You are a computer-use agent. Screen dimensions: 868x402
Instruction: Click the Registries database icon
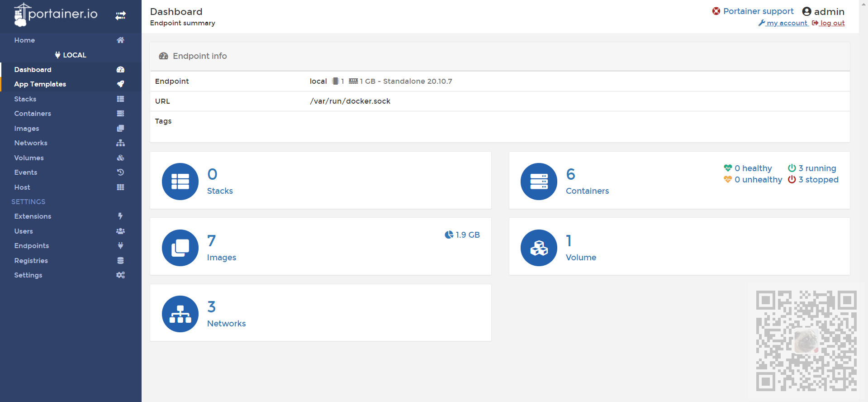point(120,260)
